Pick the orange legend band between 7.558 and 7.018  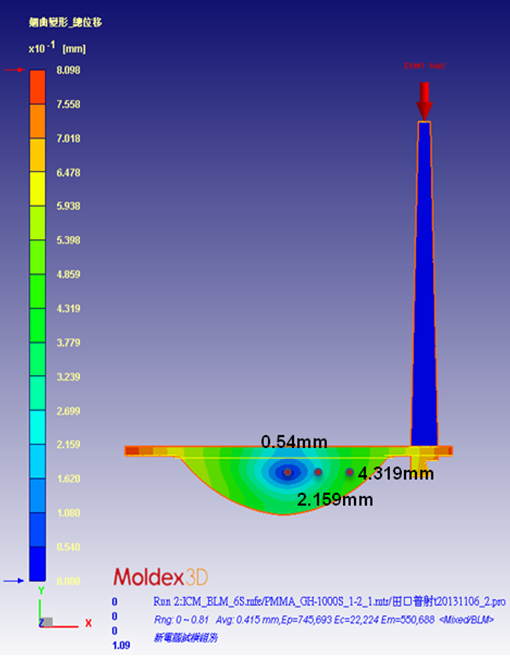point(37,121)
